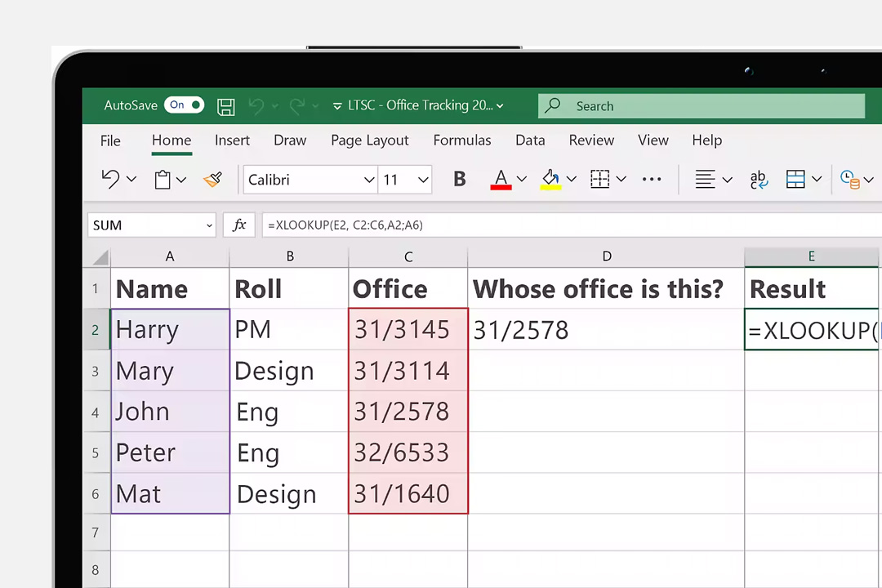The width and height of the screenshot is (882, 588).
Task: Click the Insert Function fx icon
Action: coord(238,225)
